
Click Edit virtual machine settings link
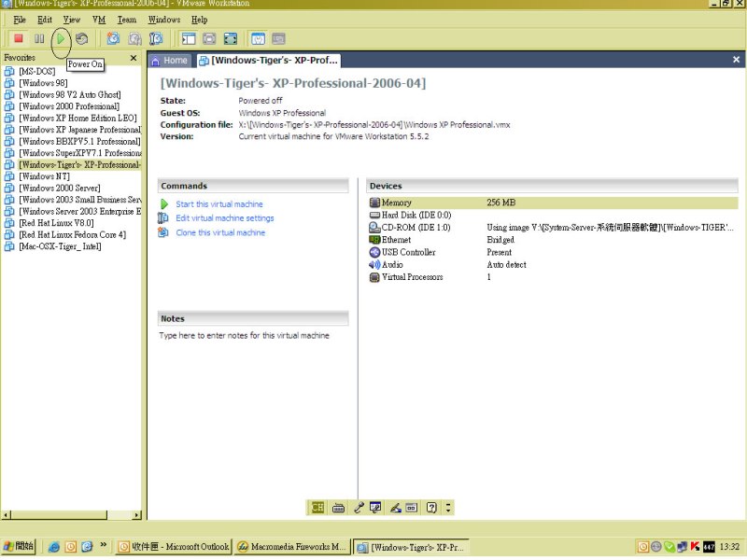[225, 218]
